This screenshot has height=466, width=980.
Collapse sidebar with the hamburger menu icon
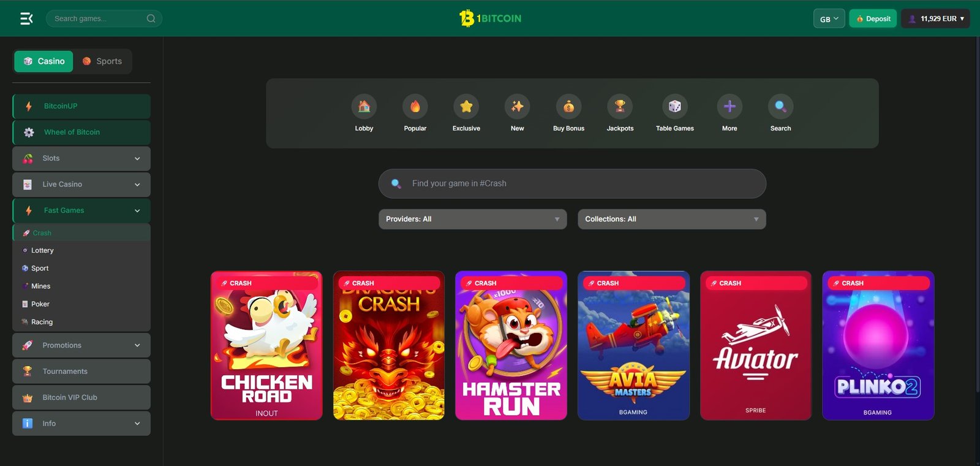click(x=26, y=18)
